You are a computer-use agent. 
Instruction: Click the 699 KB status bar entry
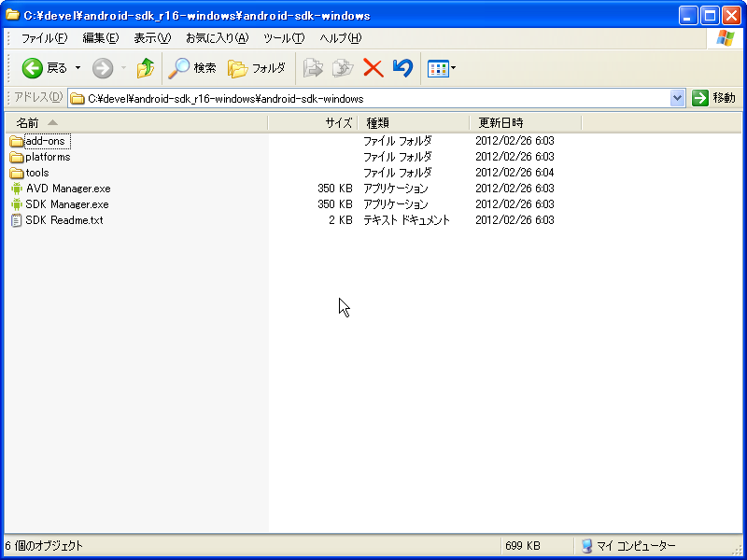click(523, 546)
